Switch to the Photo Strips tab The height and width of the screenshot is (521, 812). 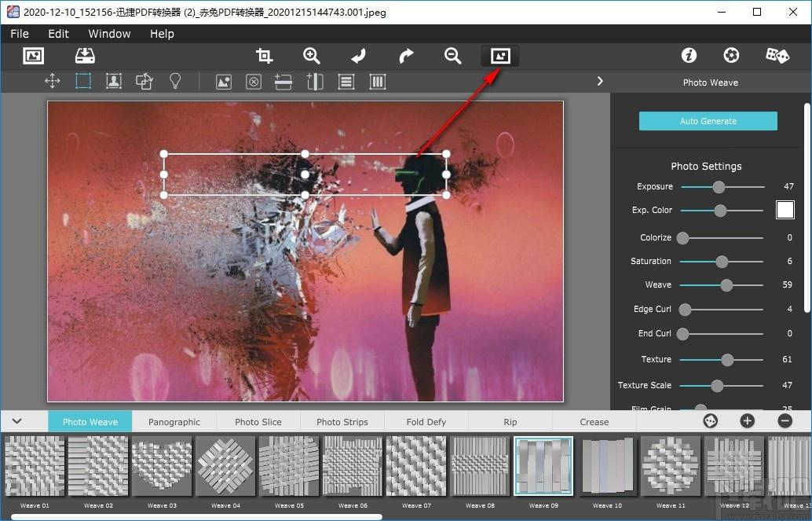342,421
